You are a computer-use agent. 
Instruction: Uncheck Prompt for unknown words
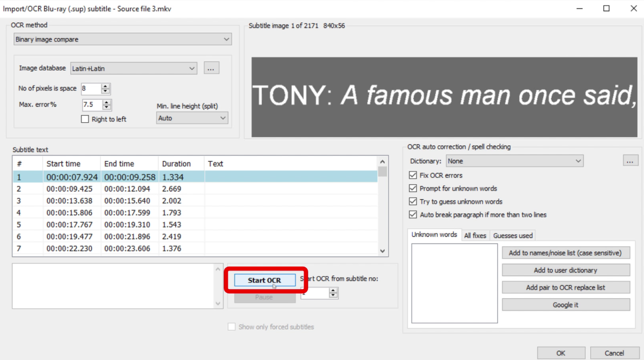click(x=413, y=188)
